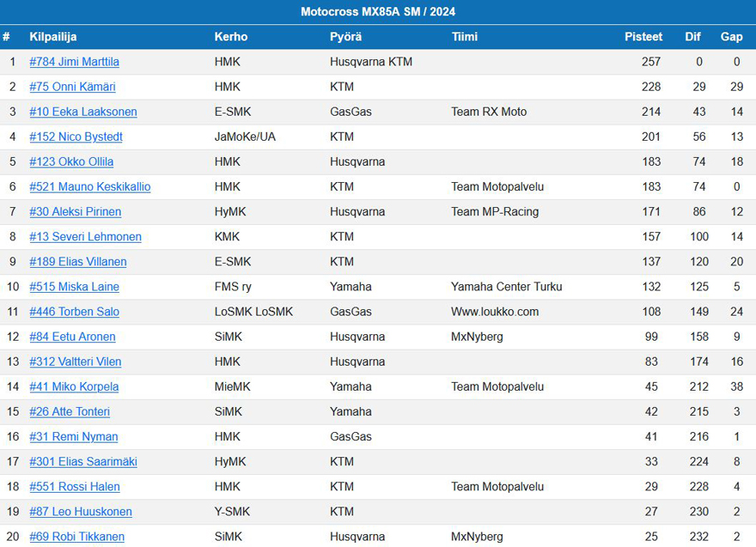Open #521 Mauno Keskikallio link
The height and width of the screenshot is (547, 756).
tap(89, 187)
